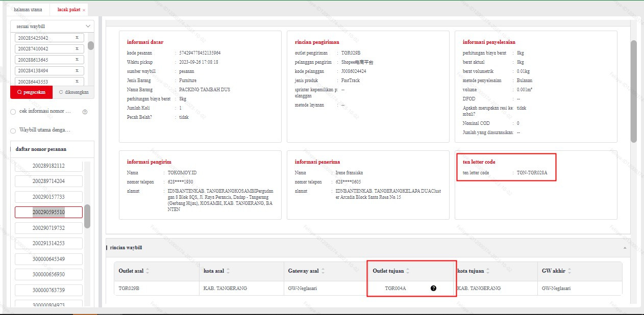
Task: Sort by kota asal column
Action: (228, 271)
